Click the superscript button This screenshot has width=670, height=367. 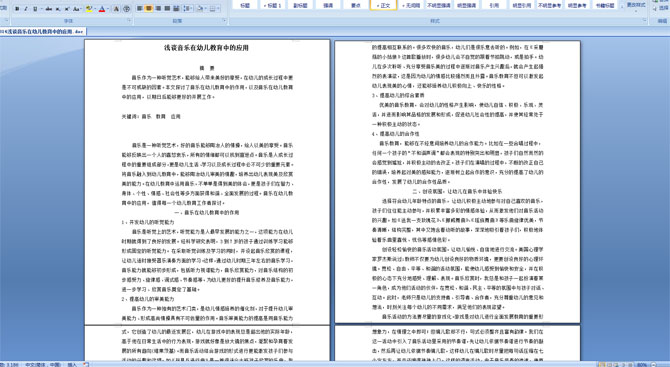(x=67, y=9)
